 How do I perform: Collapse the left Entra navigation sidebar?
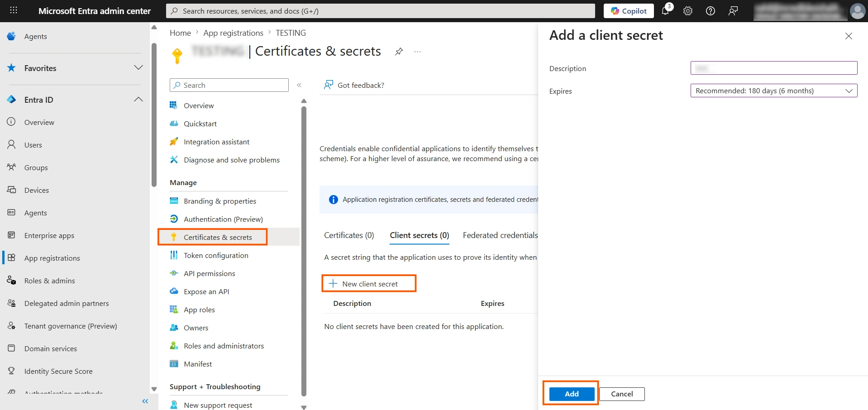pyautogui.click(x=145, y=401)
